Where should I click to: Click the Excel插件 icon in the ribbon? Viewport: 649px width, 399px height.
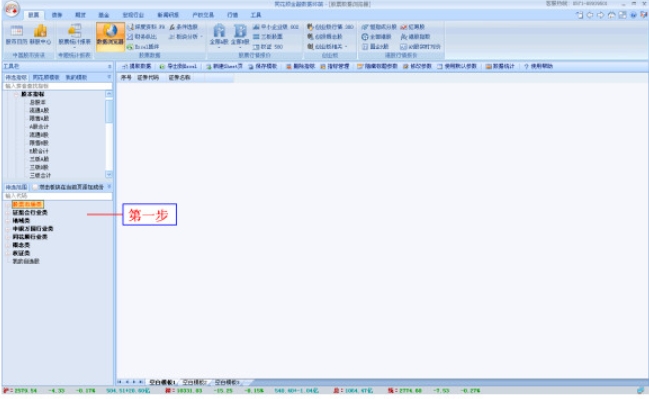click(130, 47)
